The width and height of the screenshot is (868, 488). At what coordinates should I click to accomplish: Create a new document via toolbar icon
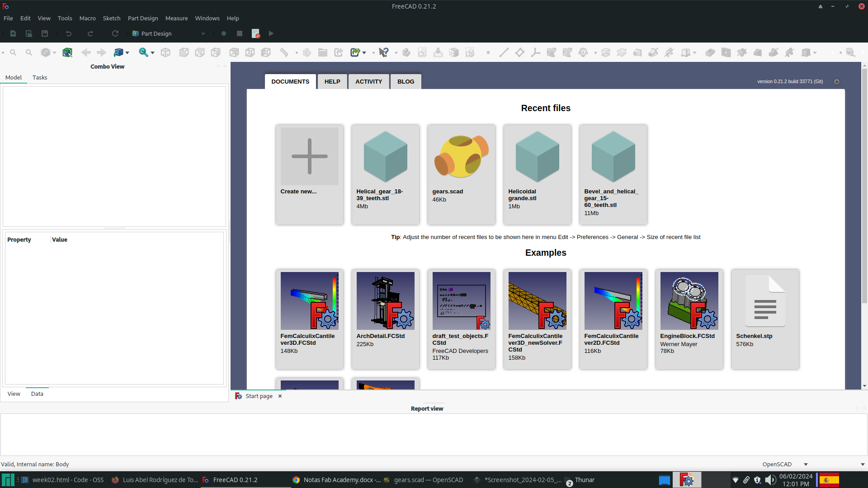[x=13, y=33]
